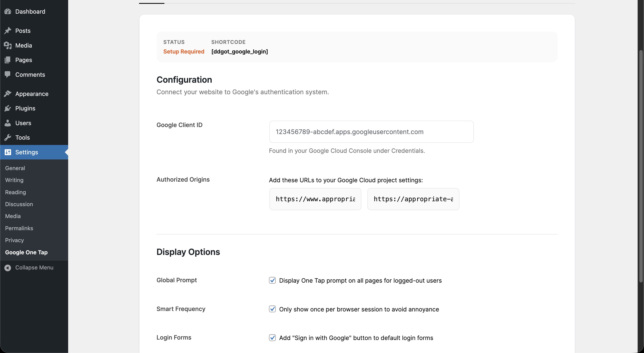Go to General settings submenu item
This screenshot has height=353, width=644.
[15, 168]
